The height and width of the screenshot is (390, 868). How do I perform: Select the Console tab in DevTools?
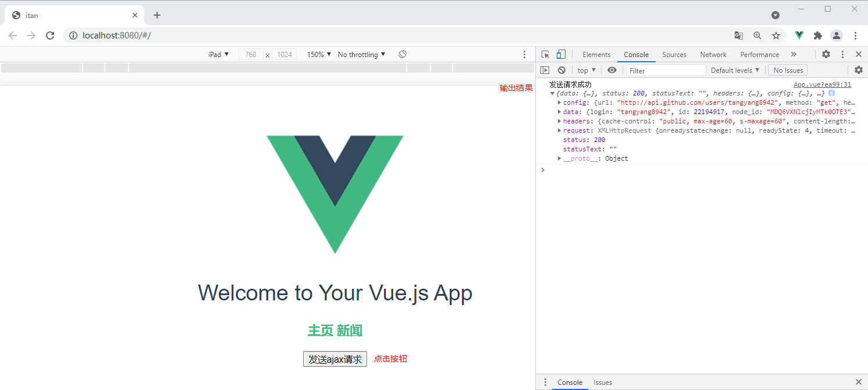(636, 54)
